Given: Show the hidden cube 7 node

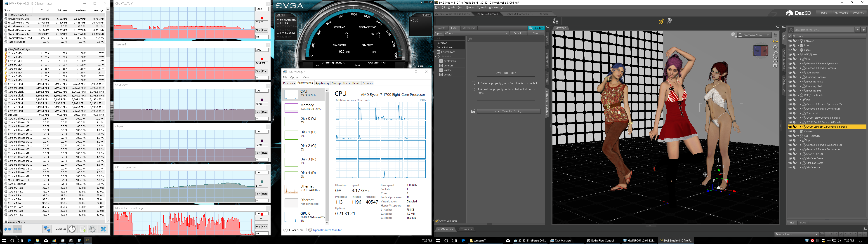Looking at the screenshot, I should [x=790, y=50].
